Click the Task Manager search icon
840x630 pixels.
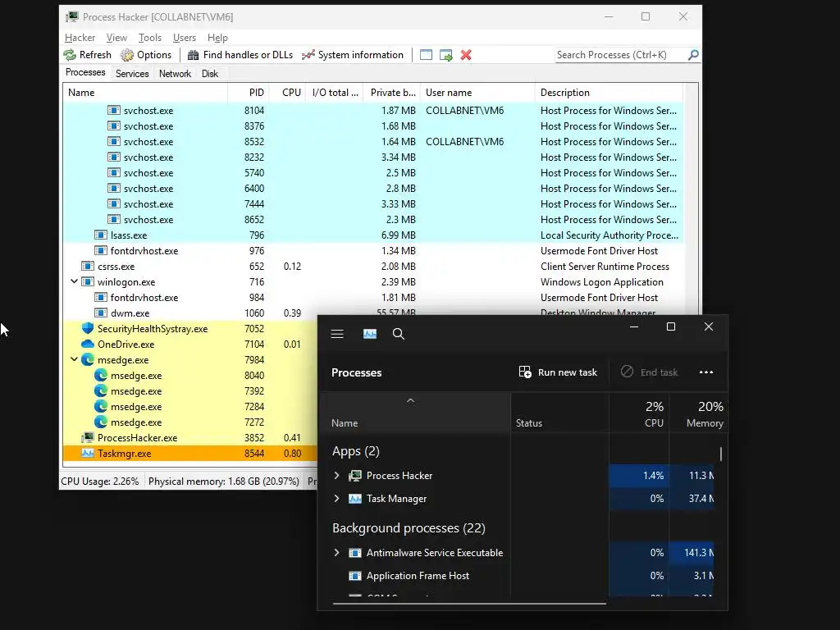pos(398,334)
